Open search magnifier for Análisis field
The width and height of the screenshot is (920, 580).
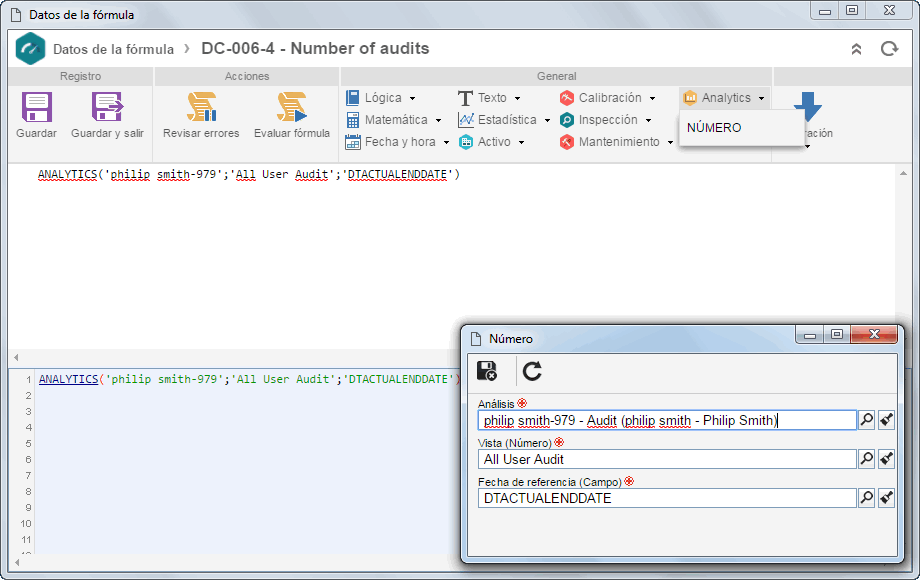pyautogui.click(x=867, y=420)
